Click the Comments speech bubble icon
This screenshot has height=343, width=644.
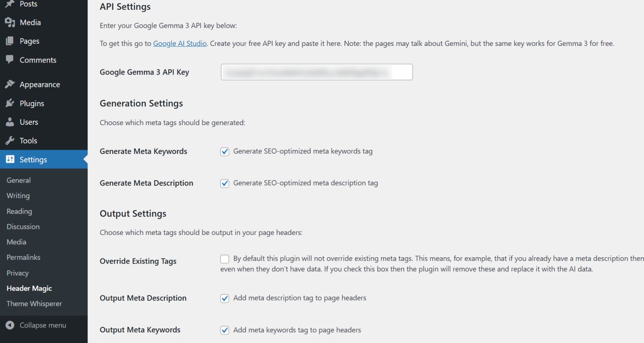pos(10,60)
